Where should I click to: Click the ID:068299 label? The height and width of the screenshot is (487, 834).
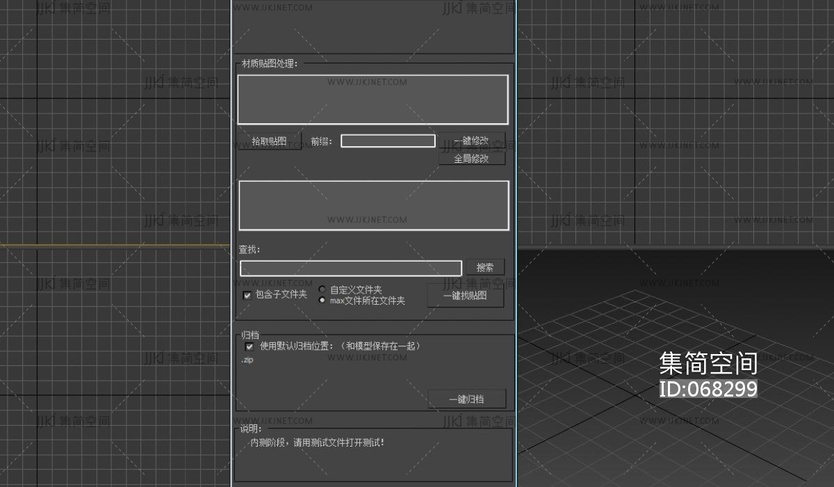click(708, 389)
